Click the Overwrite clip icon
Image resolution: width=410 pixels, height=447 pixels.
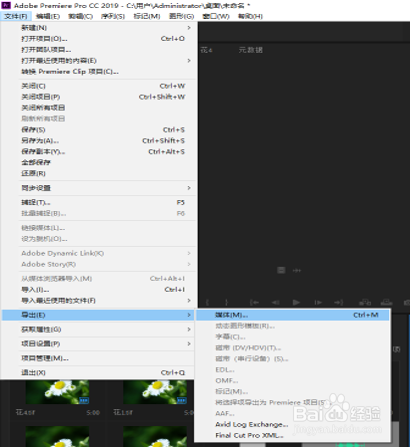coord(386,302)
